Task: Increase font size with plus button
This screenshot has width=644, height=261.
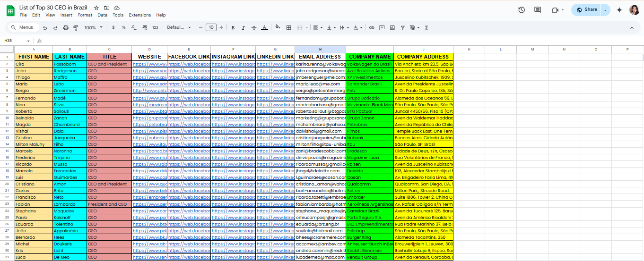Action: tap(221, 28)
